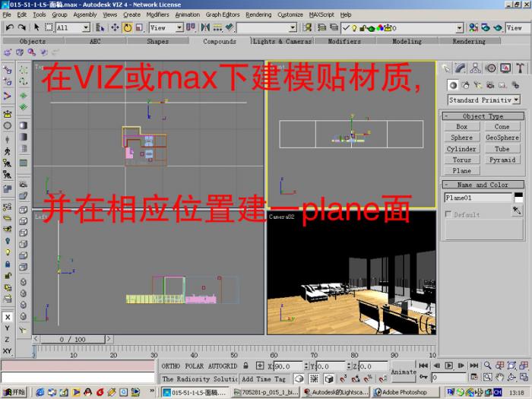
Task: Open the Display panel monitor icon
Action: tap(505, 68)
